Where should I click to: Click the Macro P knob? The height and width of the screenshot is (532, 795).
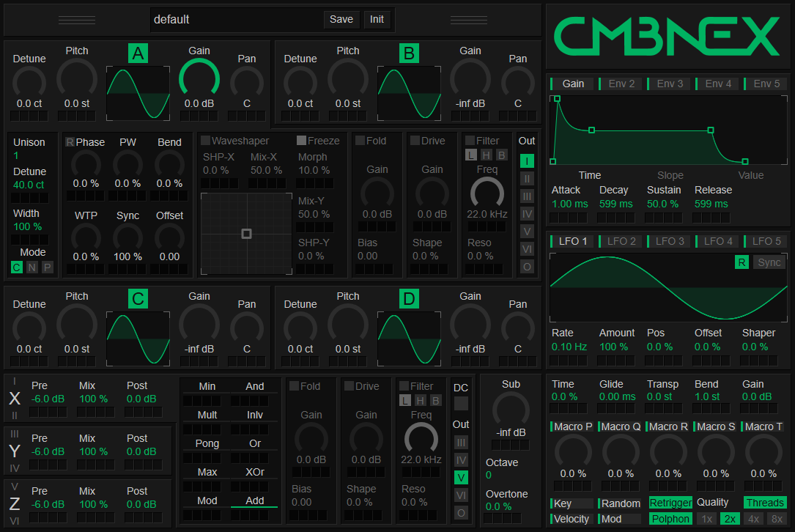point(573,451)
